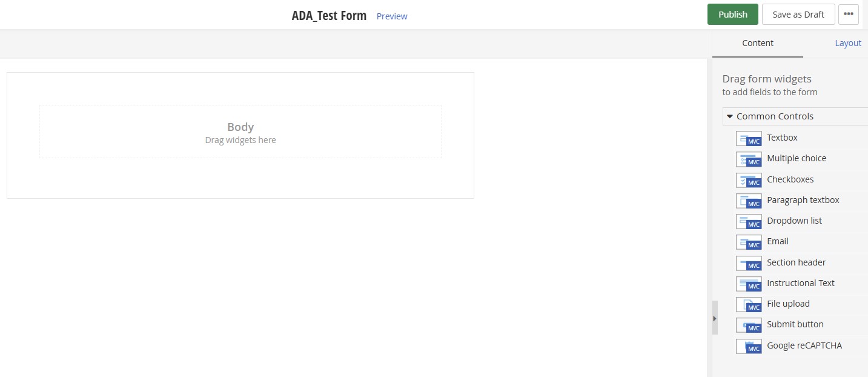Screen dimensions: 868x377
Task: Switch to the Layout tab
Action: (847, 43)
